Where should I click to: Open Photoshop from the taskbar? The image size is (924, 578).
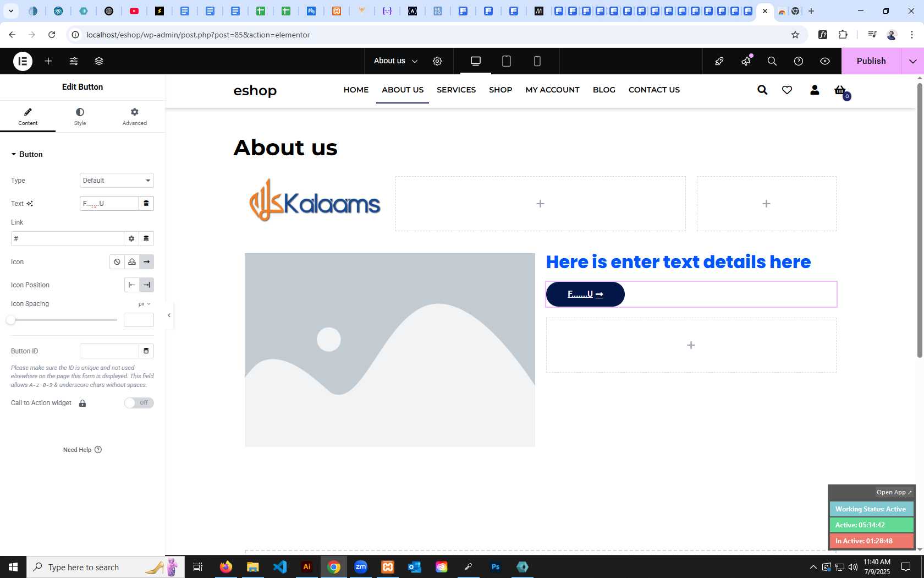point(496,567)
